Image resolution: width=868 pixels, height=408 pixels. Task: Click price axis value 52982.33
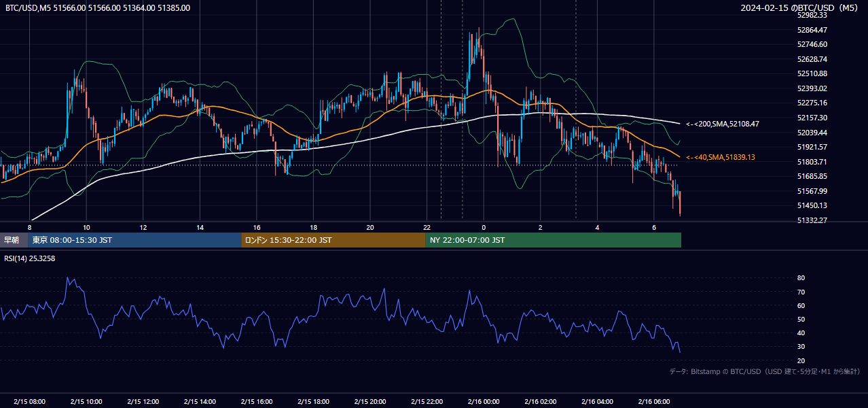click(x=812, y=15)
